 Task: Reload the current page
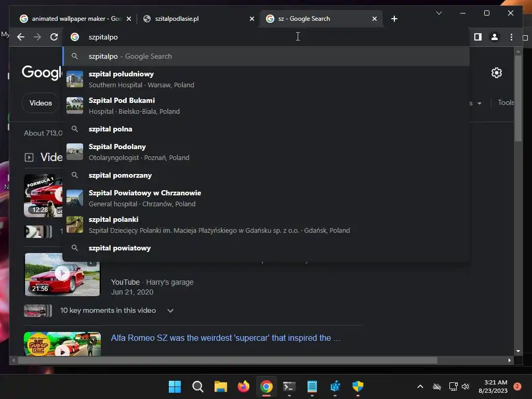[54, 37]
